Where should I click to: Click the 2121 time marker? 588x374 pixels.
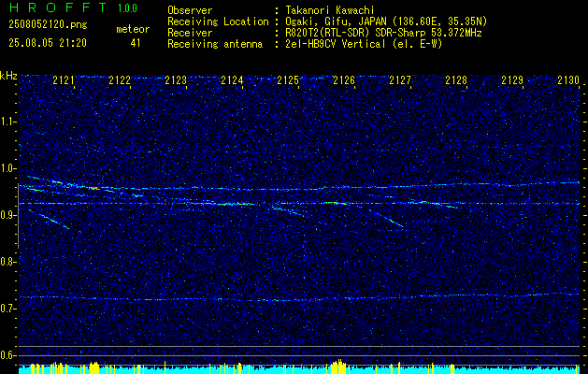pyautogui.click(x=64, y=80)
